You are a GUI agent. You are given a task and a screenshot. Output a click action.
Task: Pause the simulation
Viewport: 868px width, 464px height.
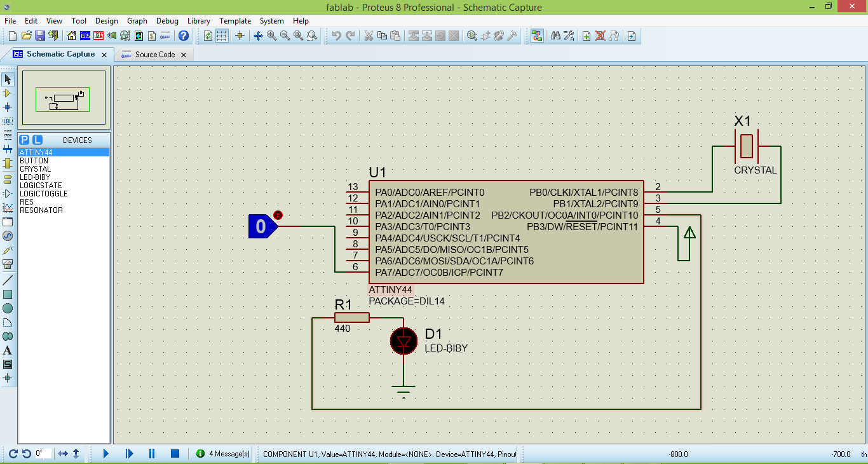(x=152, y=453)
